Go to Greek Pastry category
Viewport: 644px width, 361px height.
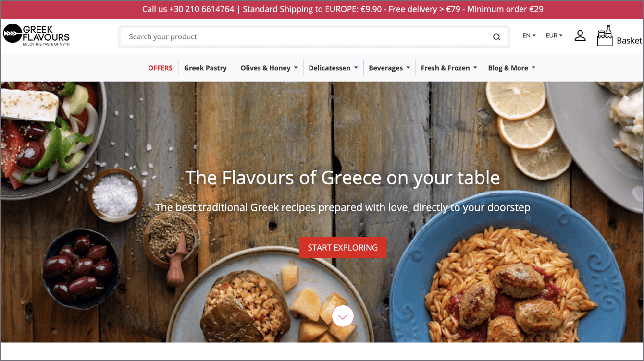tap(205, 68)
